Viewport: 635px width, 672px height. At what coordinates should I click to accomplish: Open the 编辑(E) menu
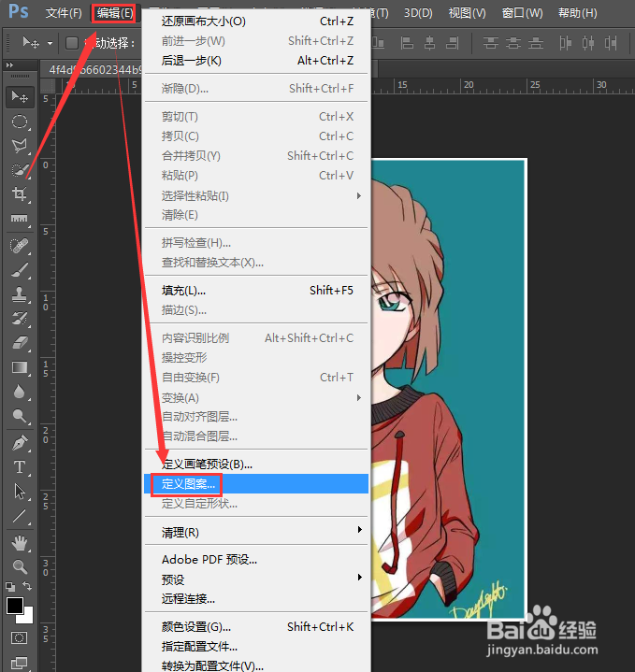click(114, 13)
